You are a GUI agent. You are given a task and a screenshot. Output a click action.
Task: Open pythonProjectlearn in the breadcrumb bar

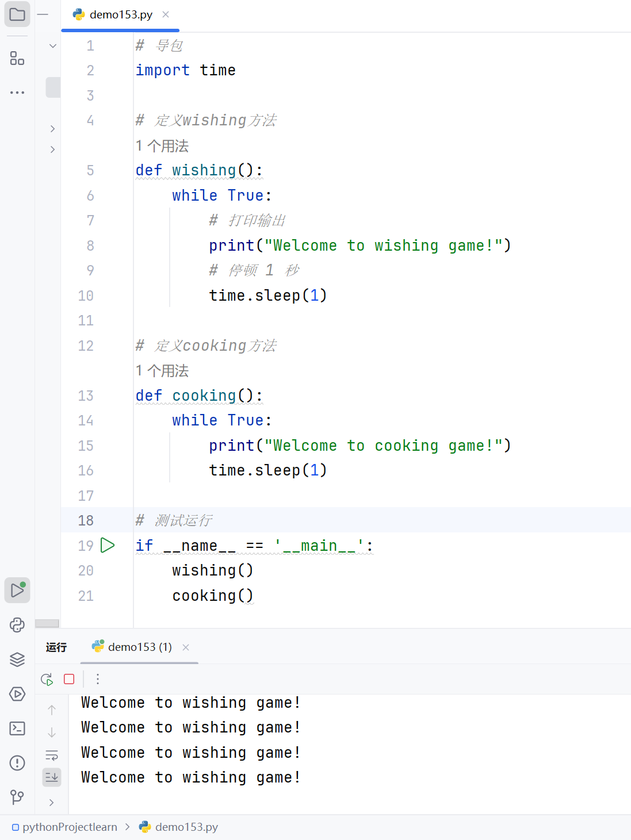point(64,827)
